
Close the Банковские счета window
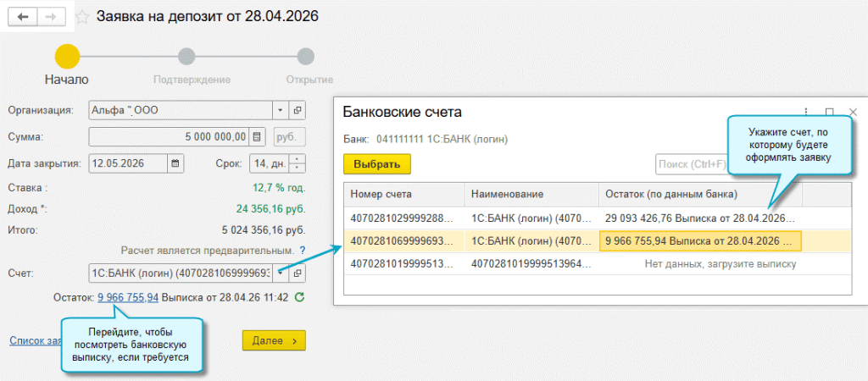pyautogui.click(x=853, y=112)
